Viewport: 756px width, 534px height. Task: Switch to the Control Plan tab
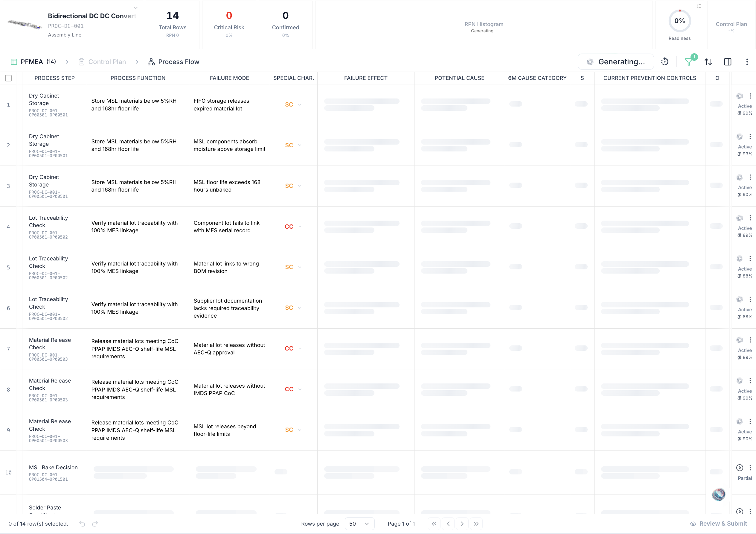(102, 62)
